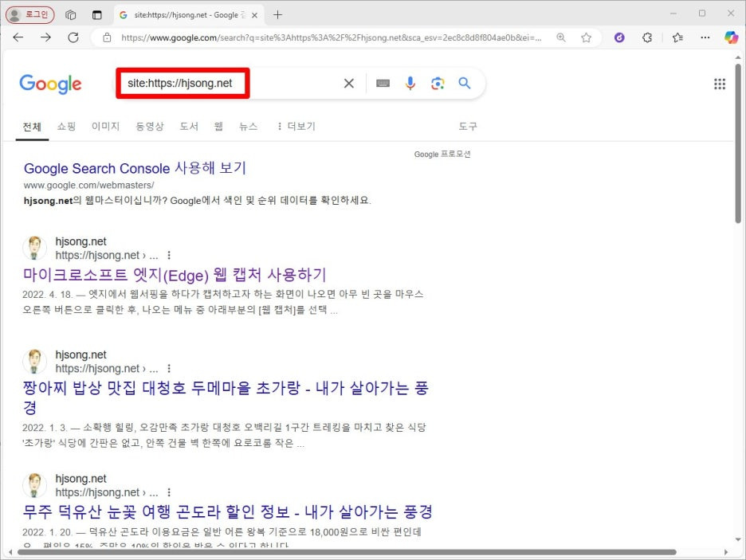
Task: Click the zoom magnifier icon in the address bar
Action: click(x=561, y=37)
